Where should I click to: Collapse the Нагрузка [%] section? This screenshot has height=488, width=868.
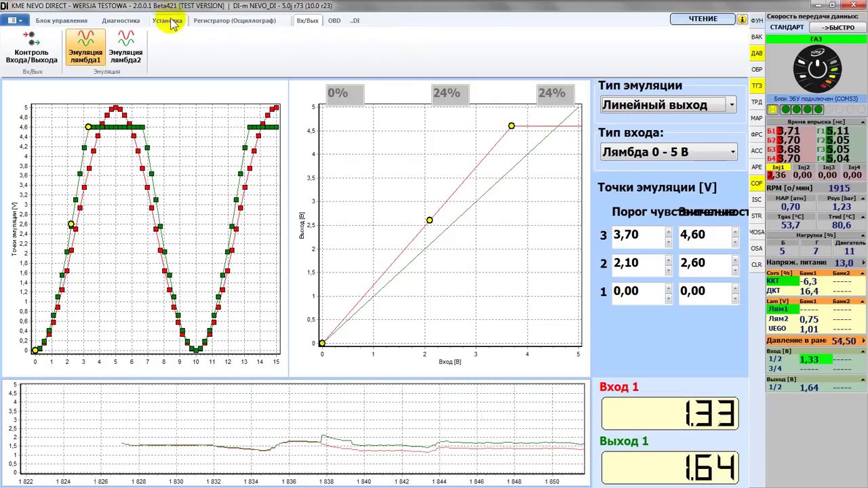[x=863, y=235]
